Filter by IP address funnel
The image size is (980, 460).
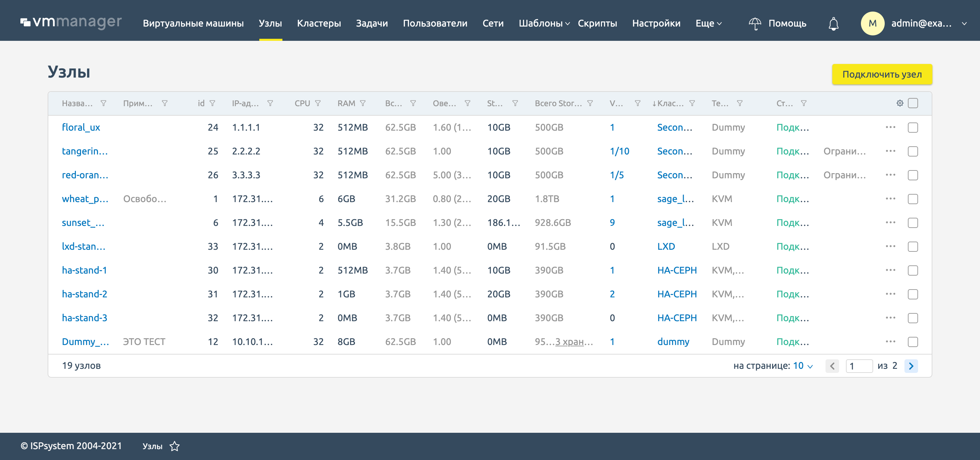(270, 103)
